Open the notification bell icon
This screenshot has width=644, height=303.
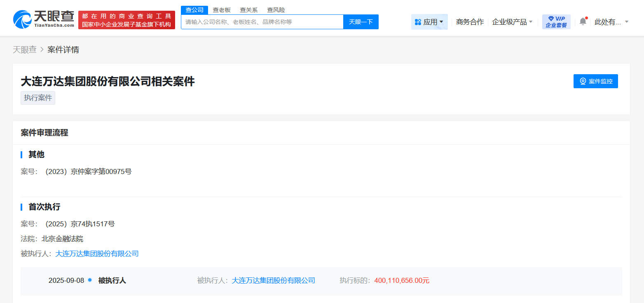pos(583,21)
